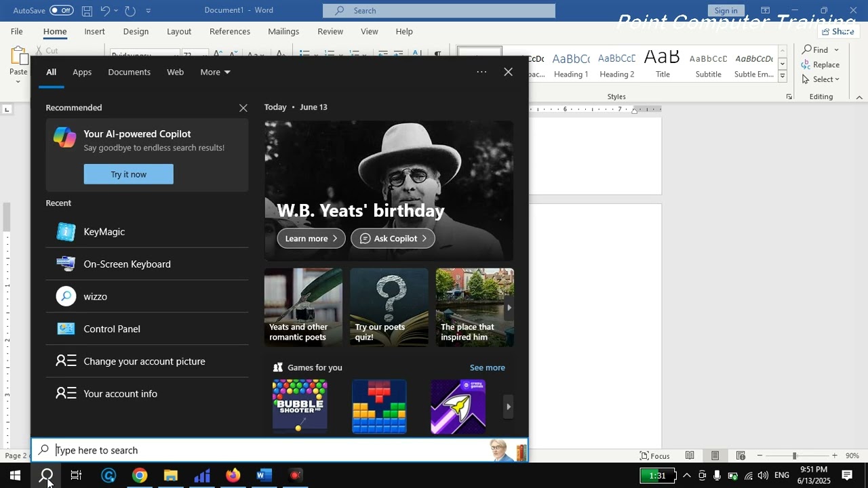Open the References ribbon tab
Image resolution: width=868 pixels, height=488 pixels.
pyautogui.click(x=229, y=31)
